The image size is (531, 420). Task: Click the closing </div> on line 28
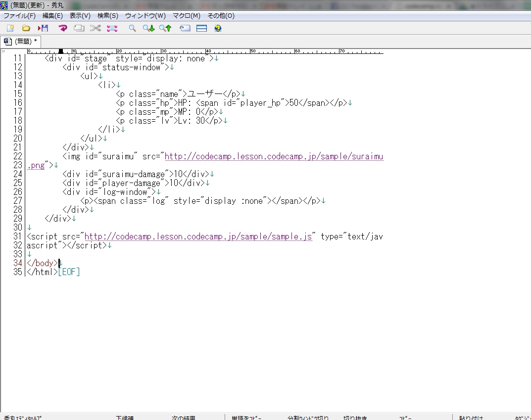click(x=76, y=210)
